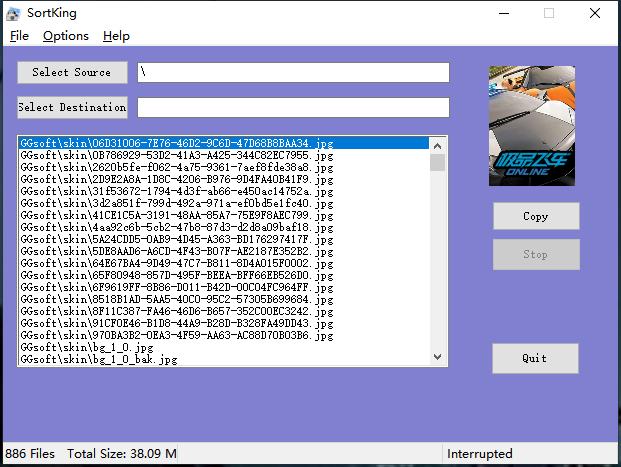Close the SortKing window
This screenshot has width=621, height=467.
pos(595,13)
